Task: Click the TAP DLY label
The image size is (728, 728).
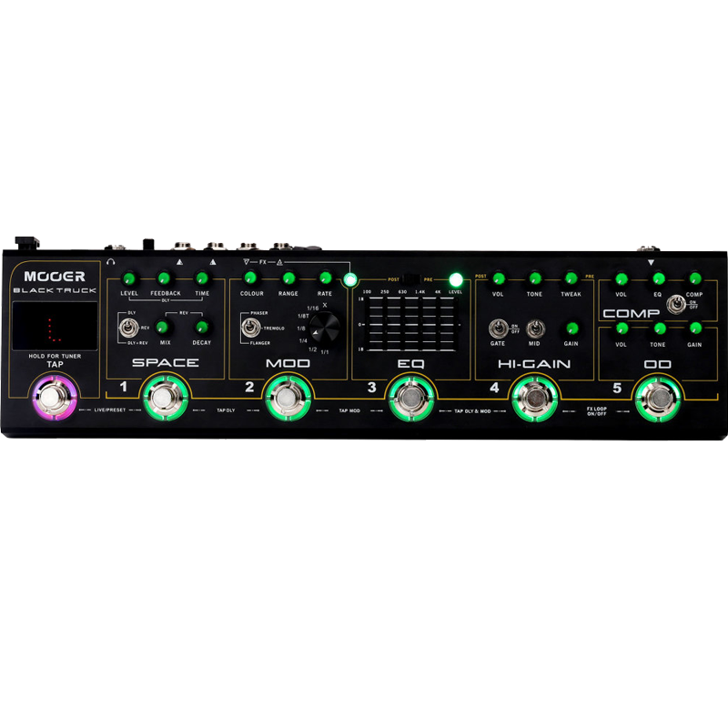Action: [226, 410]
